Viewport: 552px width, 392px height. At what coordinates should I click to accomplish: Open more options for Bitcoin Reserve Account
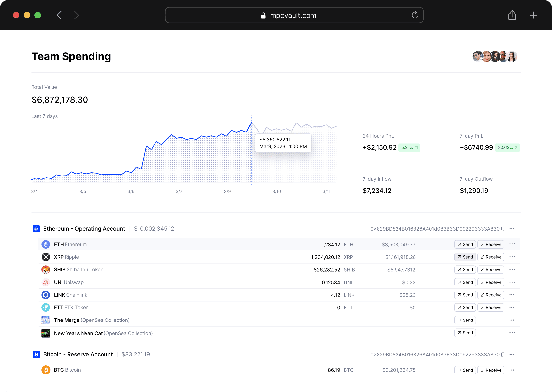(512, 355)
